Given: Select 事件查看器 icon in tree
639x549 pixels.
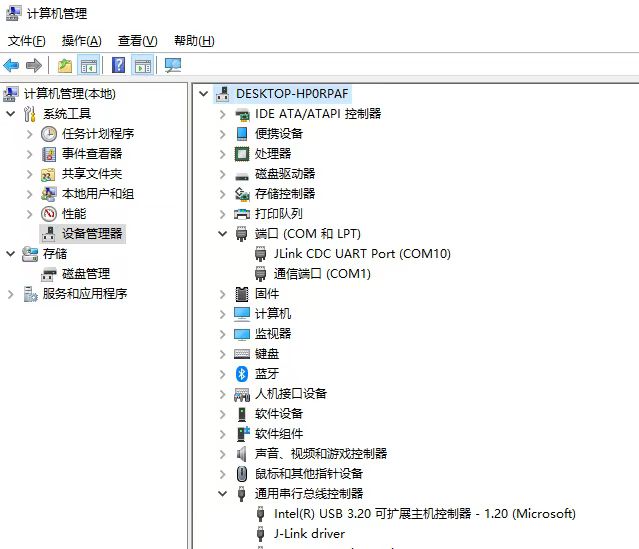Looking at the screenshot, I should 49,154.
